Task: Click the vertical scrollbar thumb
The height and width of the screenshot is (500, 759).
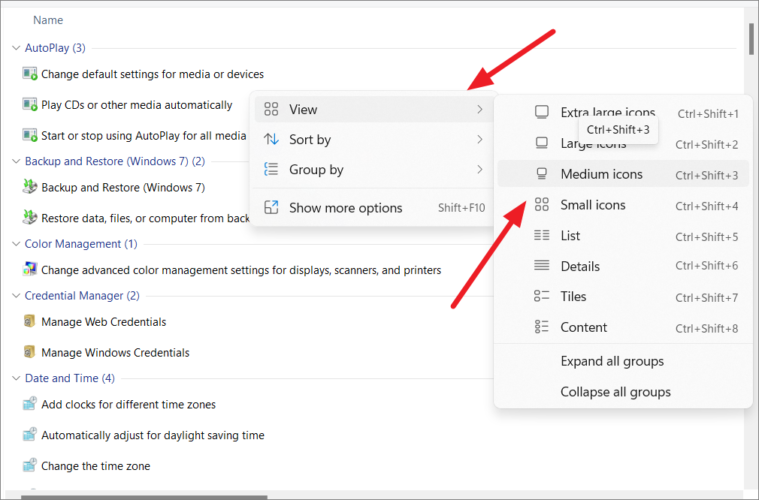Action: coord(751,39)
